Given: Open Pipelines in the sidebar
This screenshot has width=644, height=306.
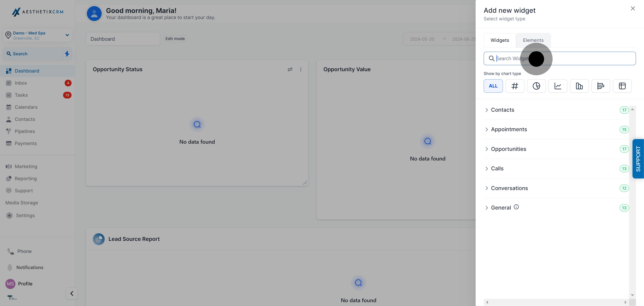Looking at the screenshot, I should (25, 131).
